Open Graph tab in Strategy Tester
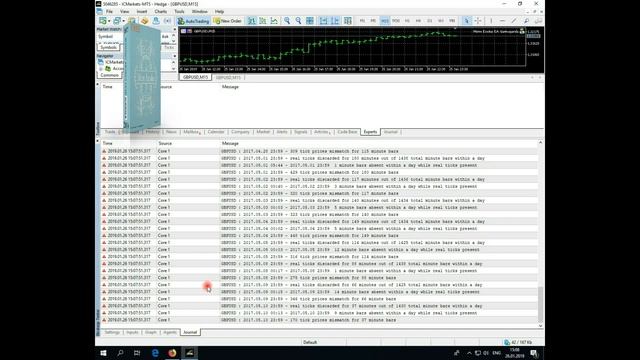Viewport: 640px width, 360px height. pos(151,332)
